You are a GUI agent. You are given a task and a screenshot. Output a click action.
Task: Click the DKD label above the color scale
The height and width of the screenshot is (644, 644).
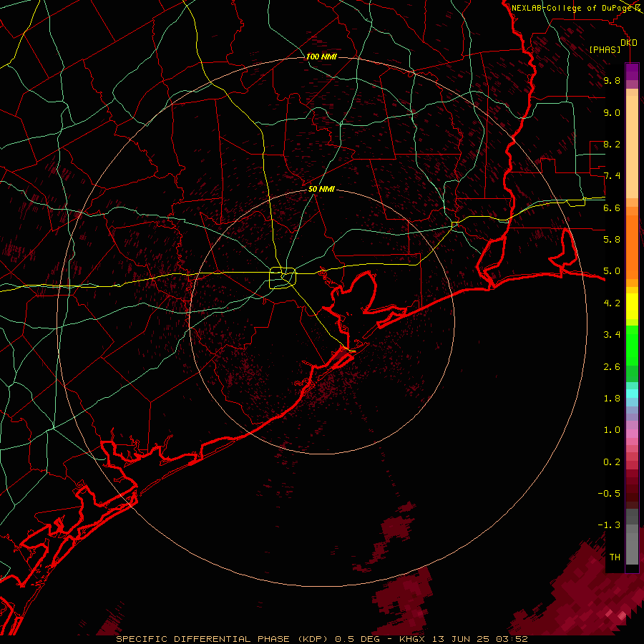pos(629,43)
